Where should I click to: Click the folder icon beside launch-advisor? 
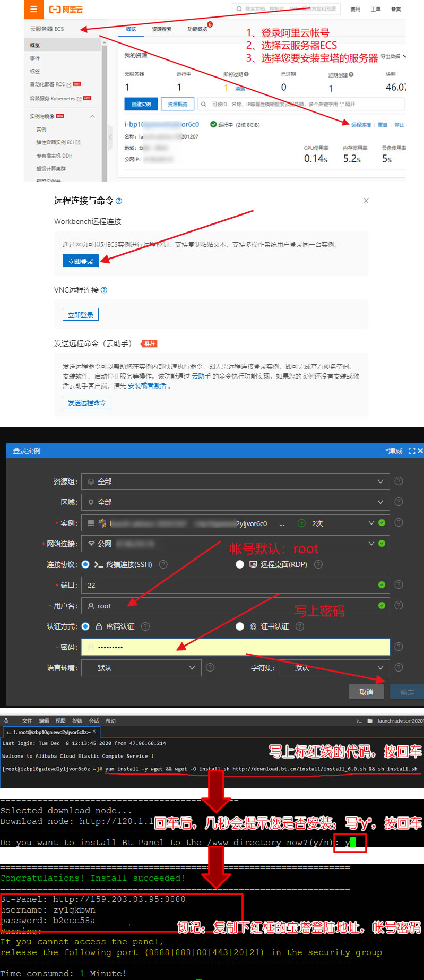370,721
